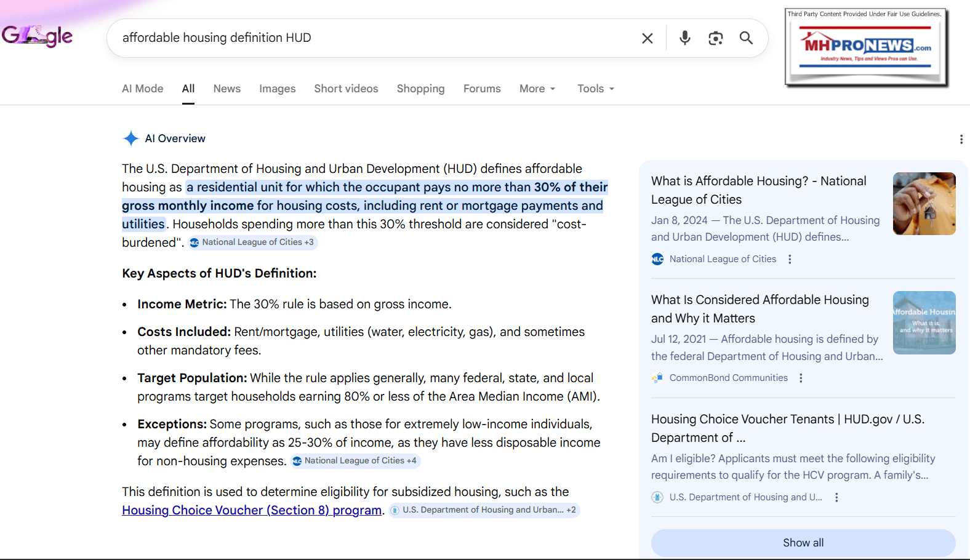Screen dimensions: 970x560
Task: Expand the More search filters dropdown
Action: point(537,89)
